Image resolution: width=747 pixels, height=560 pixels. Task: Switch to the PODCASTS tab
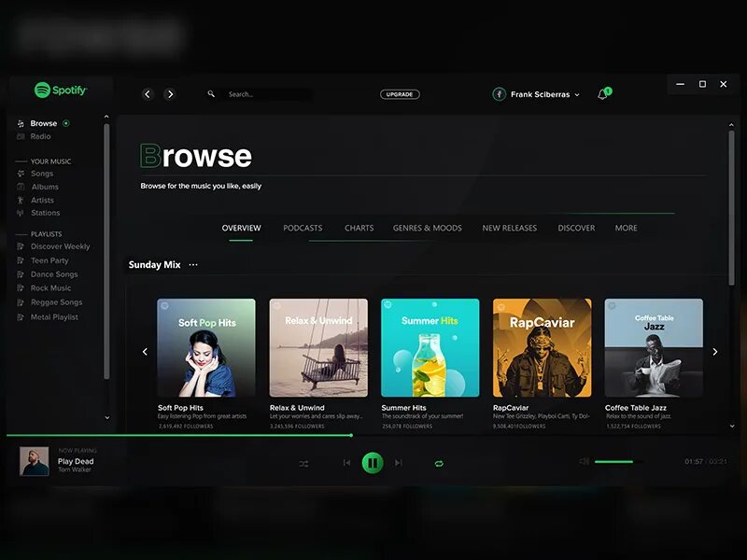(303, 228)
